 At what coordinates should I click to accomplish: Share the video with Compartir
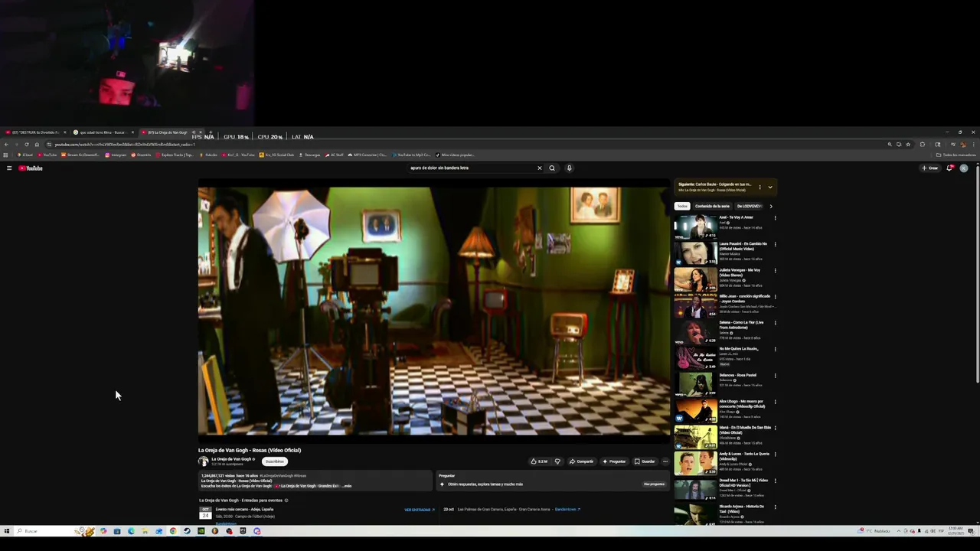(582, 461)
